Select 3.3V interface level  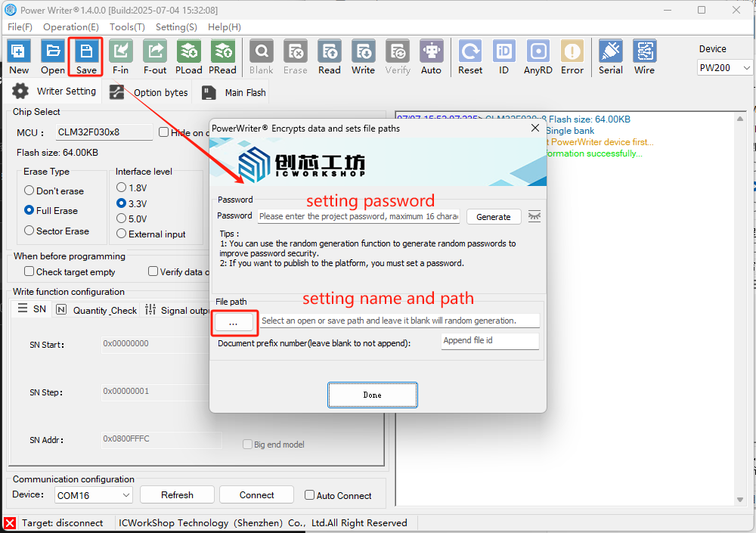122,203
